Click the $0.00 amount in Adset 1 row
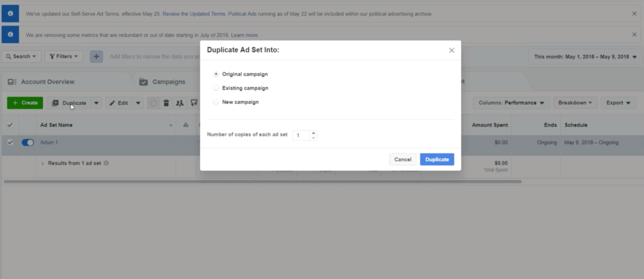 [501, 142]
